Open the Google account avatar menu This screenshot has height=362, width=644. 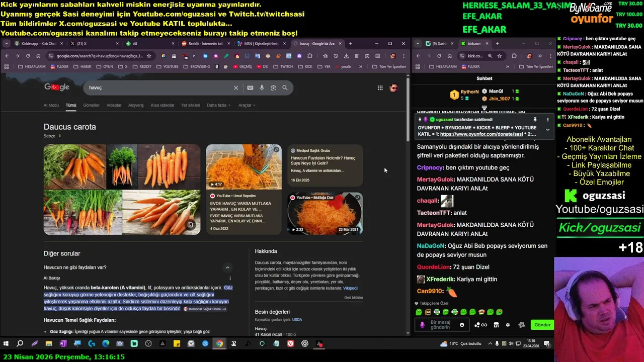[x=394, y=87]
